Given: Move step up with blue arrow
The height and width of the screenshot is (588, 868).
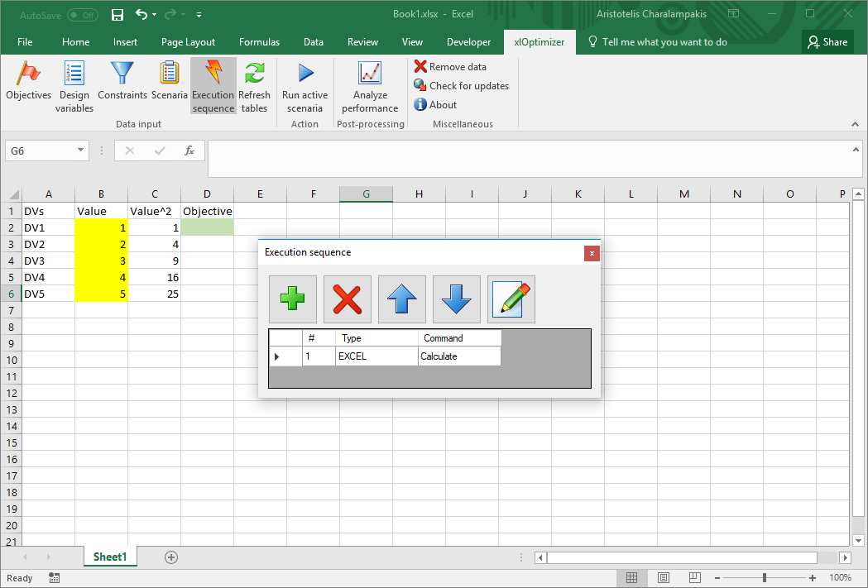Looking at the screenshot, I should 402,299.
